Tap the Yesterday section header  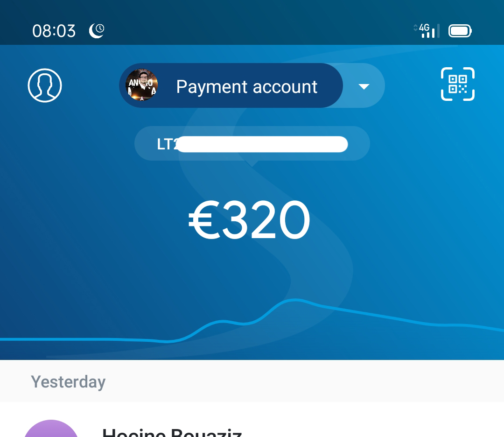[x=68, y=382]
